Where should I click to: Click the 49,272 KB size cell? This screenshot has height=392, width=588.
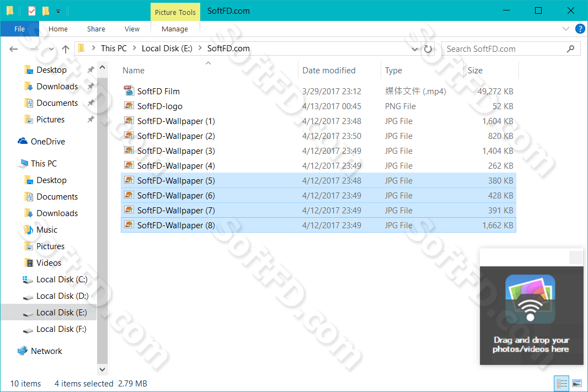click(495, 92)
